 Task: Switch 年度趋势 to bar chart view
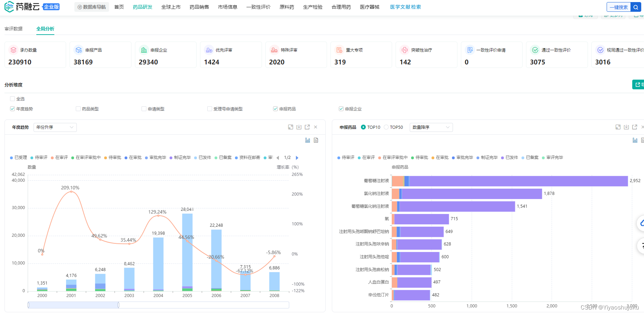tap(308, 140)
